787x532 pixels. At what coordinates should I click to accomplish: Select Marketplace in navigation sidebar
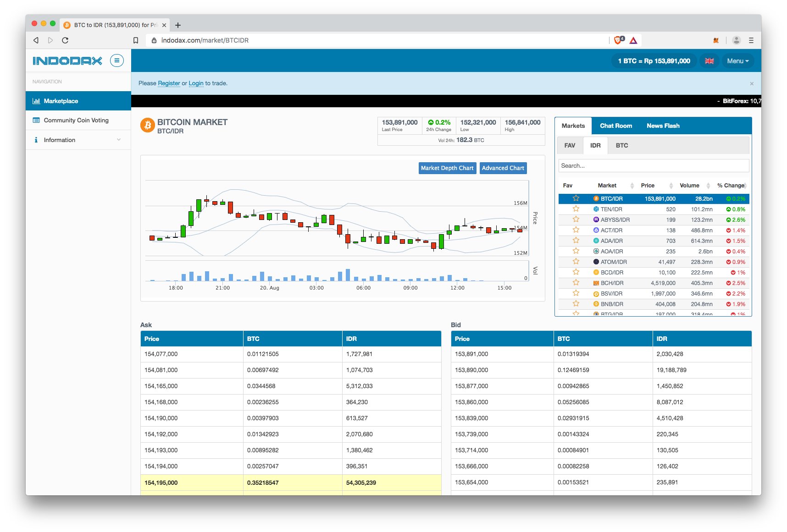click(x=78, y=101)
